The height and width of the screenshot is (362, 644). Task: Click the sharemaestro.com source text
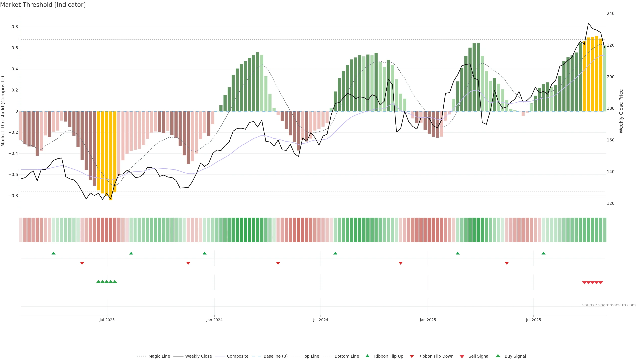[x=609, y=305]
